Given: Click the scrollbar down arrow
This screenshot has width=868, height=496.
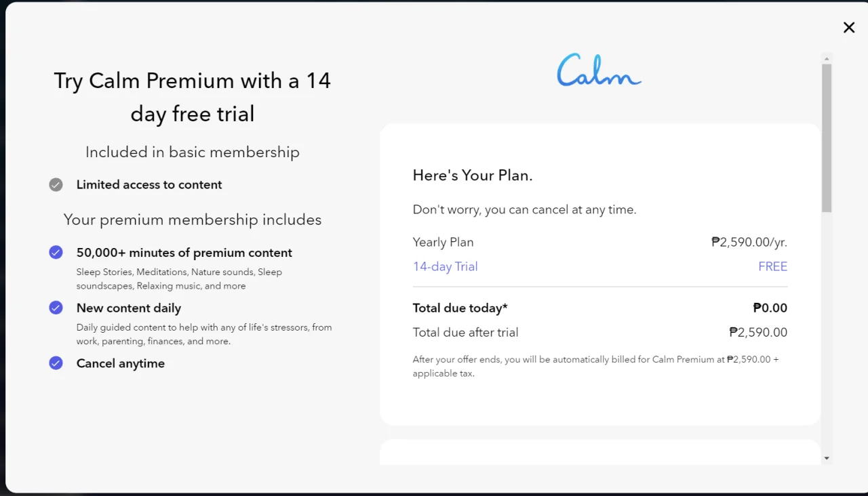Looking at the screenshot, I should (x=826, y=459).
